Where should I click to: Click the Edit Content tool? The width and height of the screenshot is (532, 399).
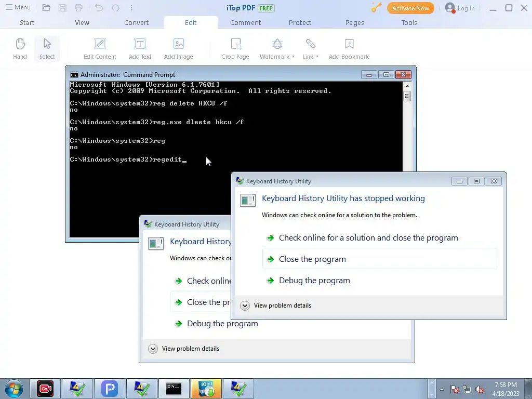tap(100, 48)
